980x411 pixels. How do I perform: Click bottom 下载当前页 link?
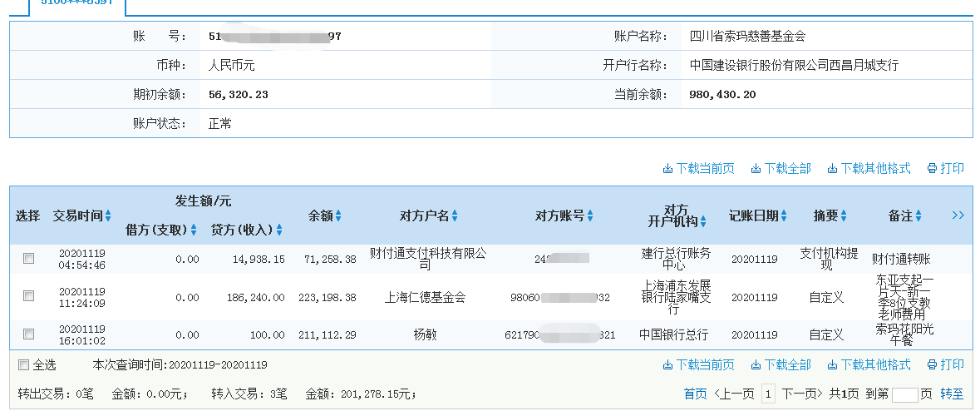(705, 364)
